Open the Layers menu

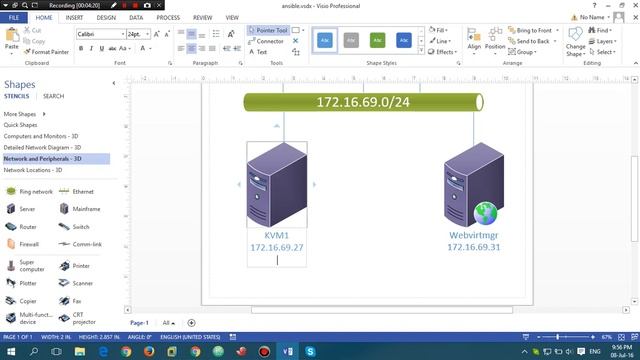tap(602, 41)
